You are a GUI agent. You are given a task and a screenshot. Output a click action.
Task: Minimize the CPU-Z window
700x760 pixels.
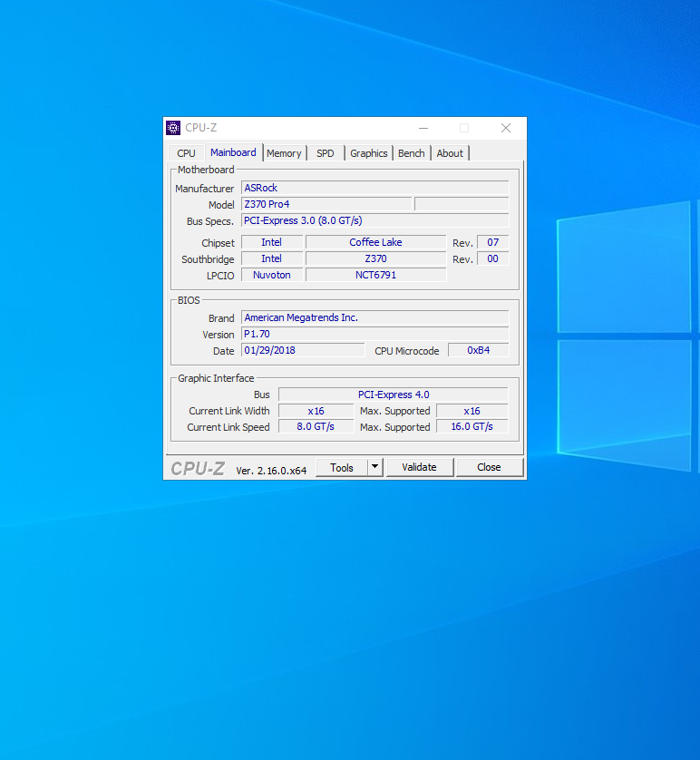click(x=423, y=128)
